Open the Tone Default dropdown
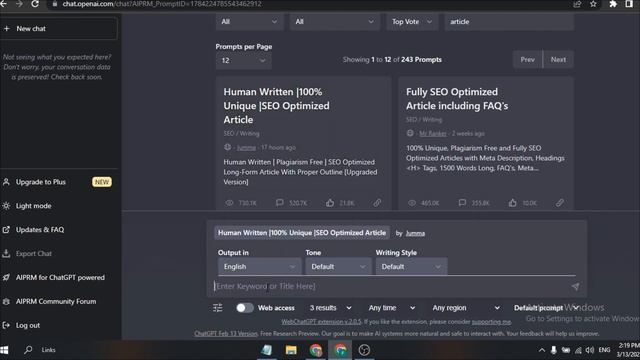 pyautogui.click(x=338, y=267)
